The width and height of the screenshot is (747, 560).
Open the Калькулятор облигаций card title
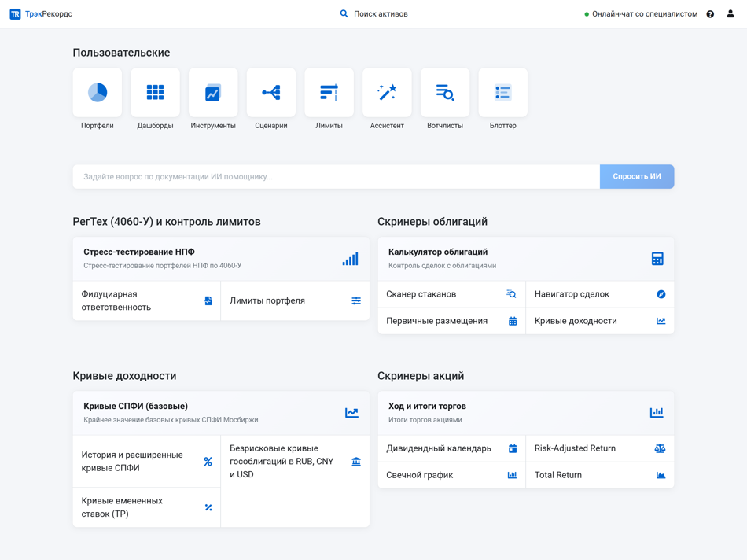(438, 252)
